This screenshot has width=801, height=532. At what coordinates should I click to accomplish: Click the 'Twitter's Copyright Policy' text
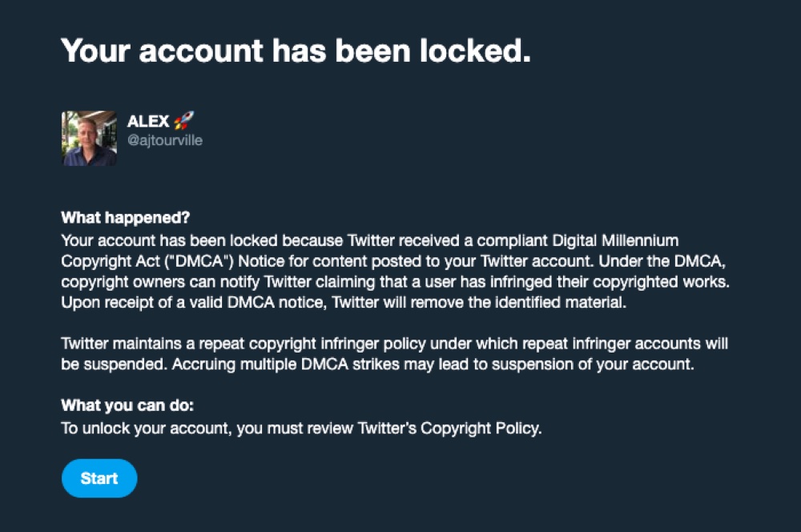[x=449, y=429]
